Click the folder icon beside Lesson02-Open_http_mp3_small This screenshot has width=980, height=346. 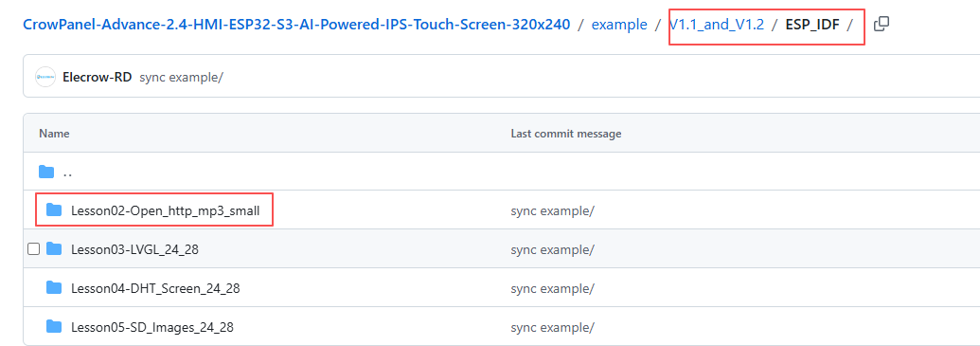click(x=54, y=209)
